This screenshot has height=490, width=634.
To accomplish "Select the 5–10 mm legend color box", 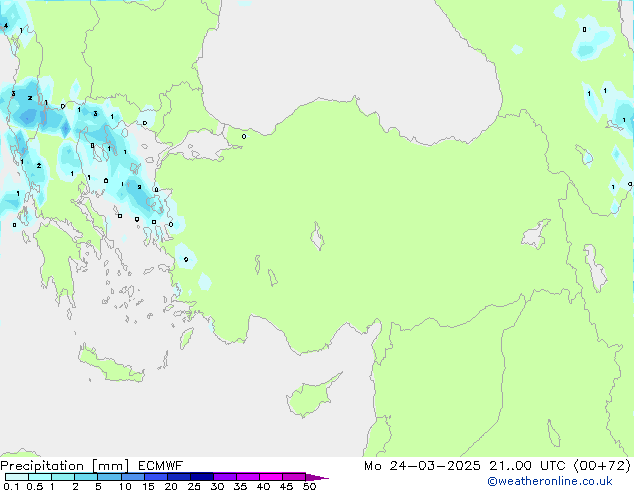I will pos(109,477).
